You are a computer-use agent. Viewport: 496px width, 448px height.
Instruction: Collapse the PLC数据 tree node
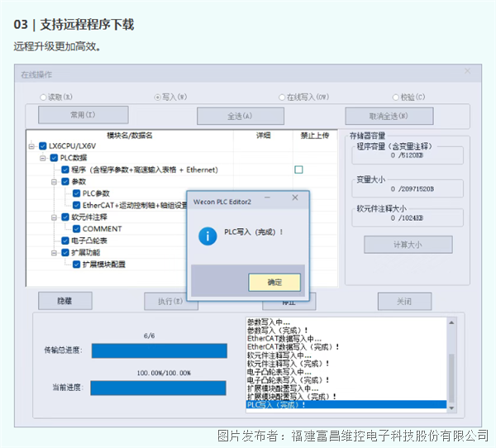click(x=43, y=158)
